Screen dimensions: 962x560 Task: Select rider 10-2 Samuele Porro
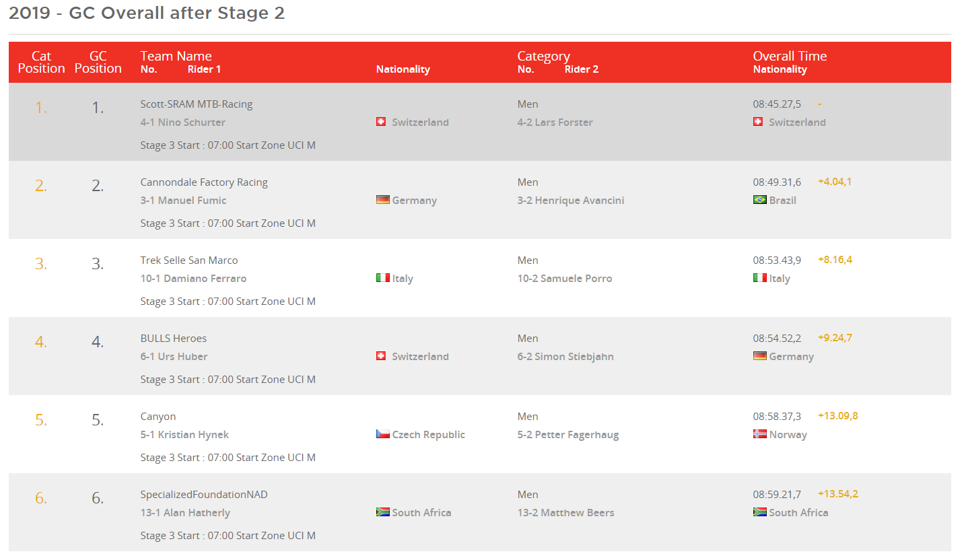(565, 278)
